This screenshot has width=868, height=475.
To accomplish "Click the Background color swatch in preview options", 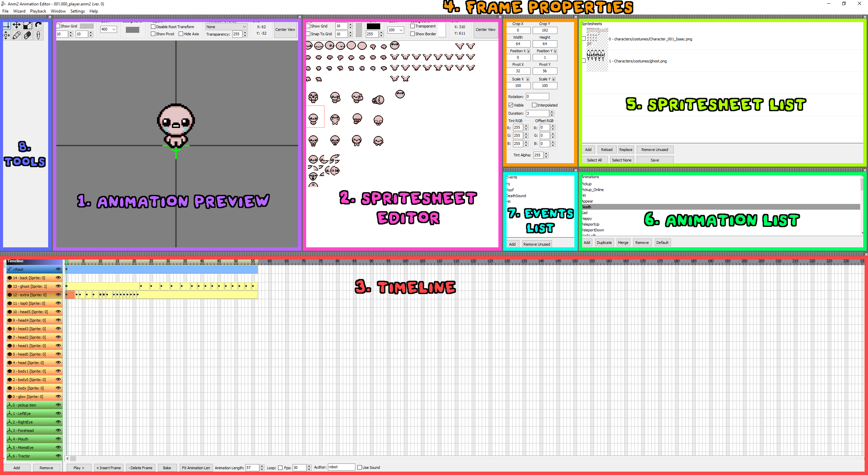I will 132,30.
